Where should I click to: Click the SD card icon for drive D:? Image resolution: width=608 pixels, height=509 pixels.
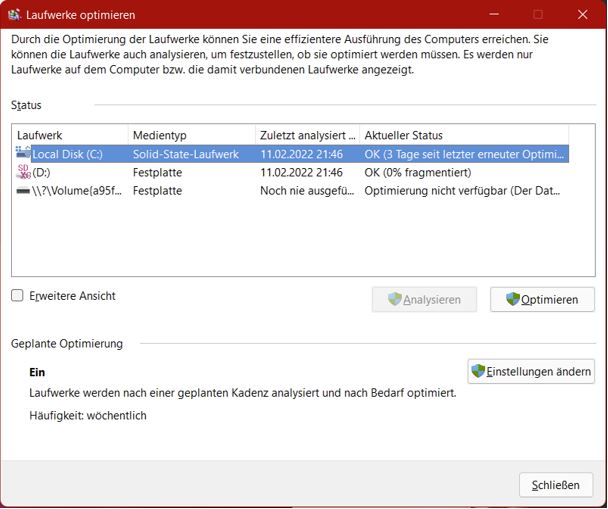click(23, 172)
